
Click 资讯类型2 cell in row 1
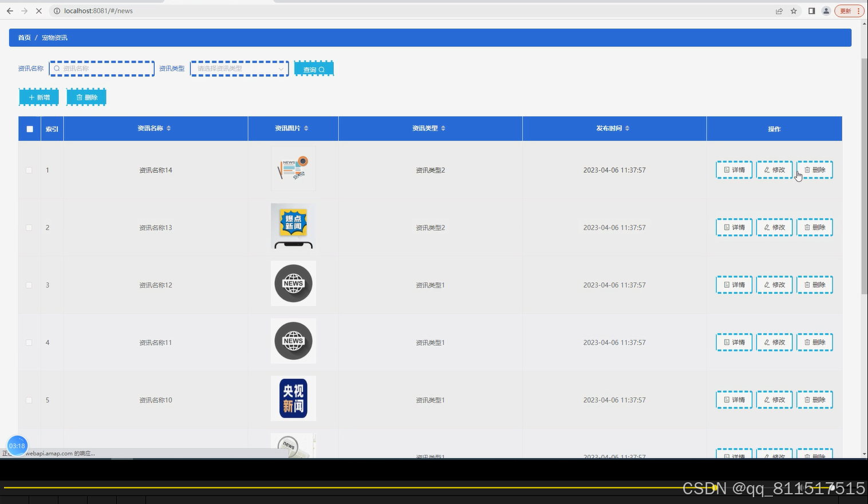(431, 170)
